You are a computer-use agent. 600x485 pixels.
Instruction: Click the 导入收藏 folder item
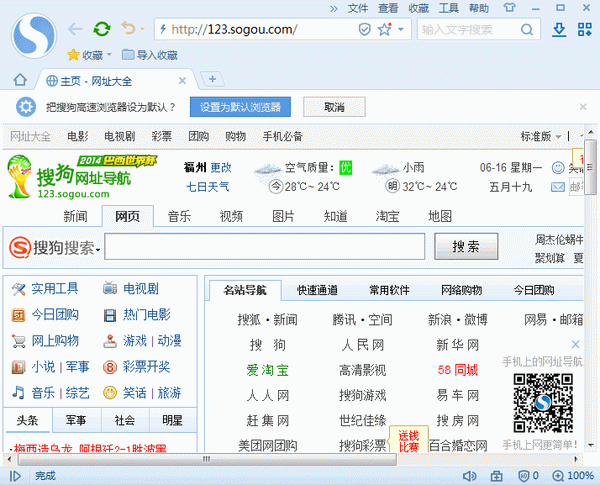[150, 55]
